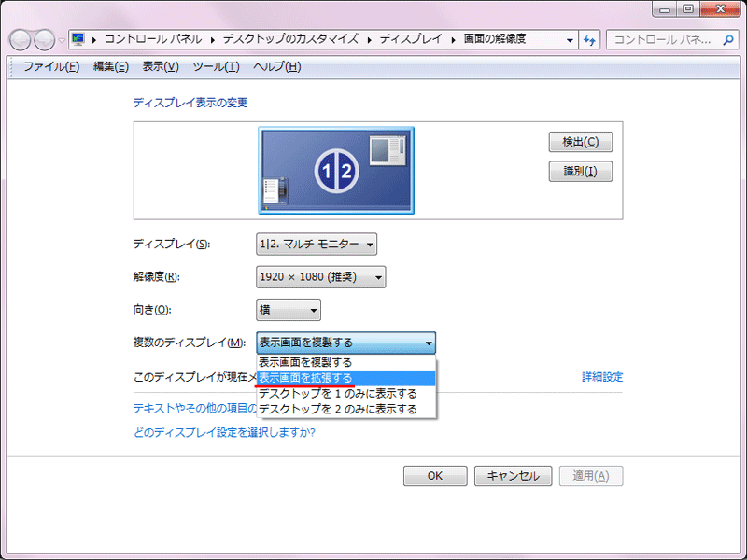Click the control panel search field
The width and height of the screenshot is (747, 560).
(663, 40)
